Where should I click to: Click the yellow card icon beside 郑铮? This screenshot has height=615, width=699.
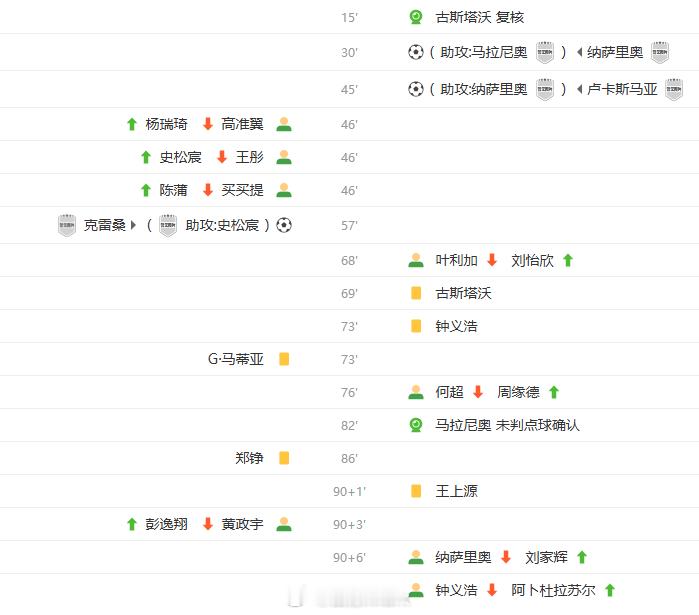tap(284, 458)
